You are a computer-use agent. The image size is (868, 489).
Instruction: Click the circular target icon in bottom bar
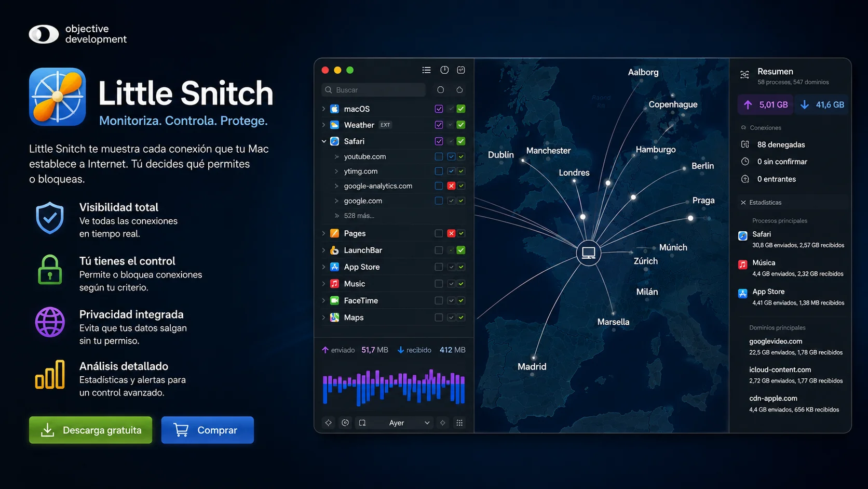[345, 423]
